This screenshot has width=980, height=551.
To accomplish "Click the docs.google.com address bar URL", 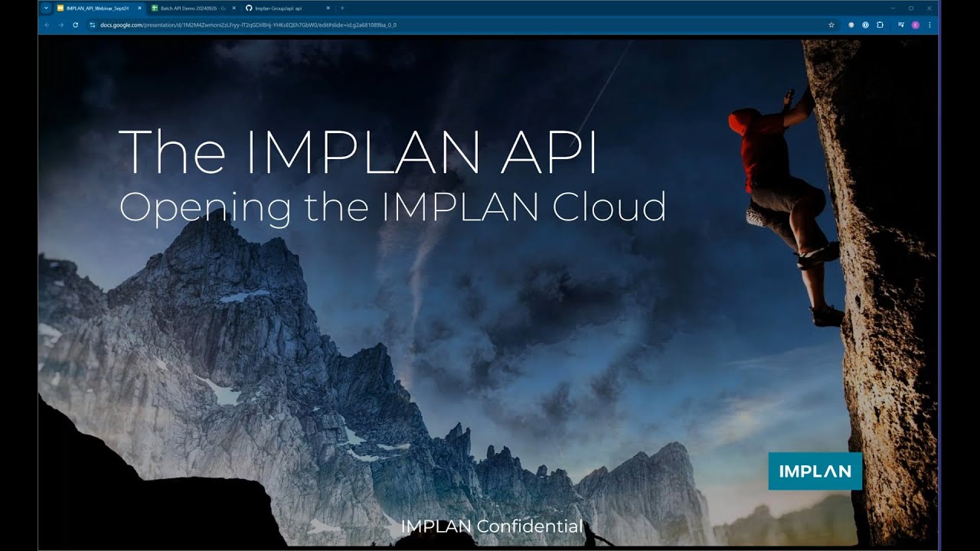I will click(248, 24).
